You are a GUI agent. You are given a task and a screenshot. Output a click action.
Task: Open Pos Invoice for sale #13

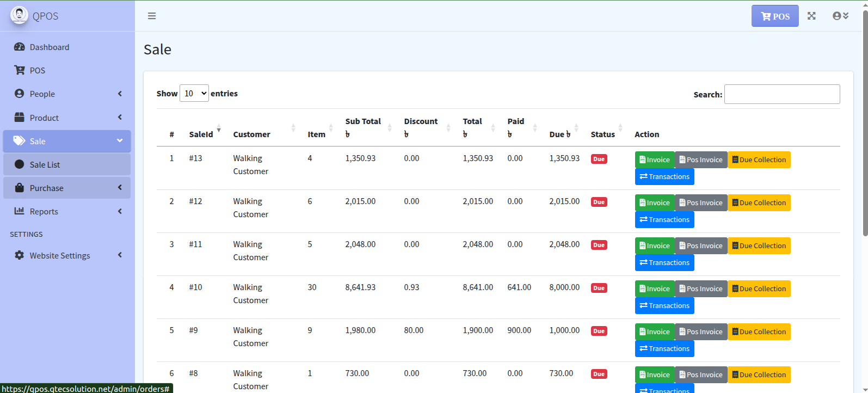[701, 160]
